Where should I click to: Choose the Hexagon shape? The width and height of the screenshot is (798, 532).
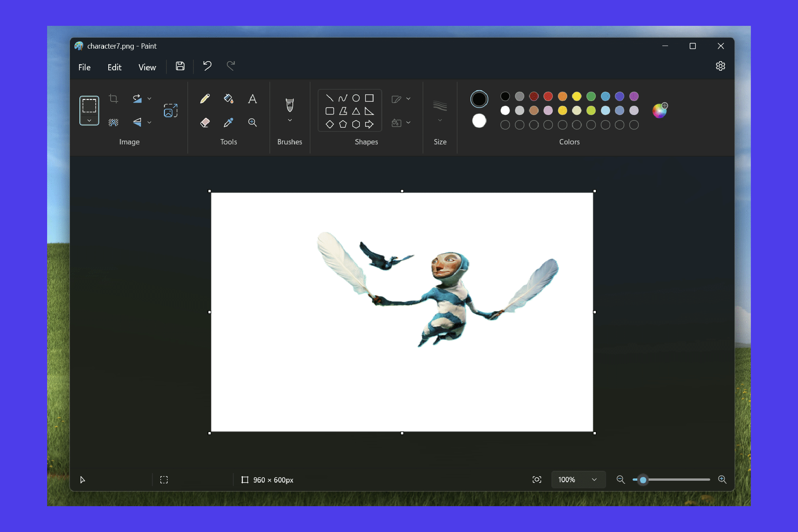coord(356,124)
